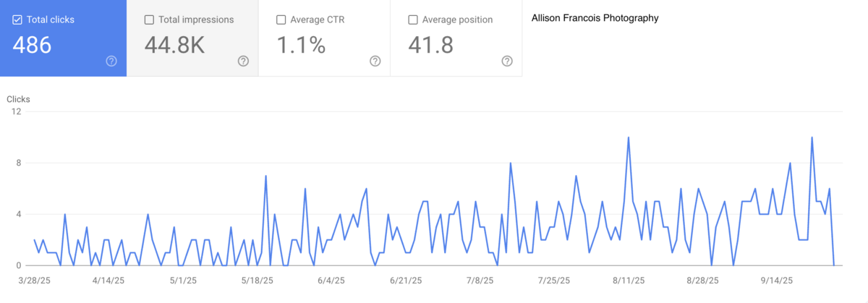This screenshot has width=868, height=303.
Task: Click the Clicks axis label
Action: [18, 99]
